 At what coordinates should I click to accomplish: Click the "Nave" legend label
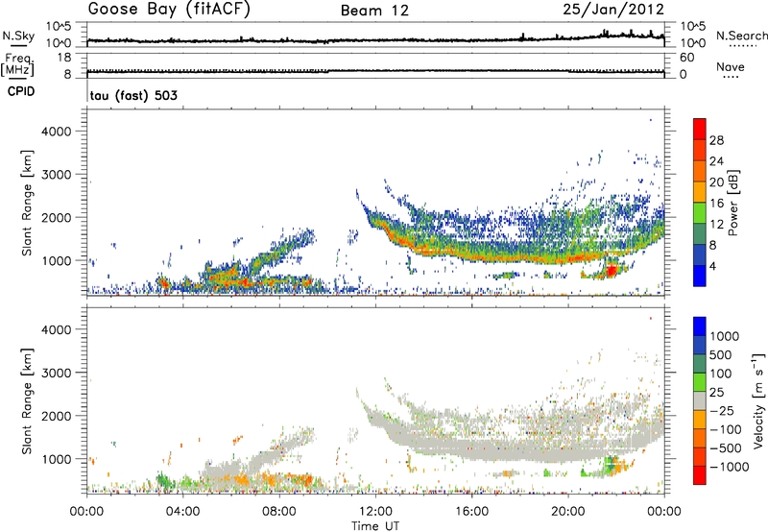pos(731,66)
